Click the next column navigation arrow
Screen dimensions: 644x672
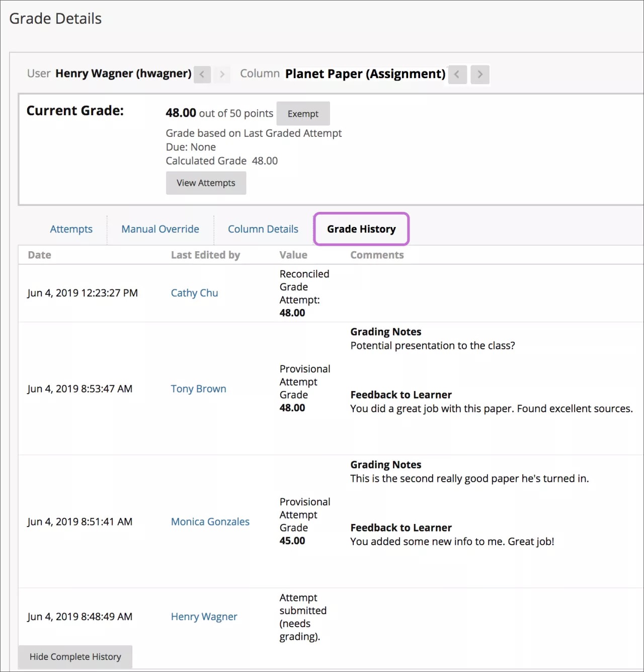click(x=479, y=74)
